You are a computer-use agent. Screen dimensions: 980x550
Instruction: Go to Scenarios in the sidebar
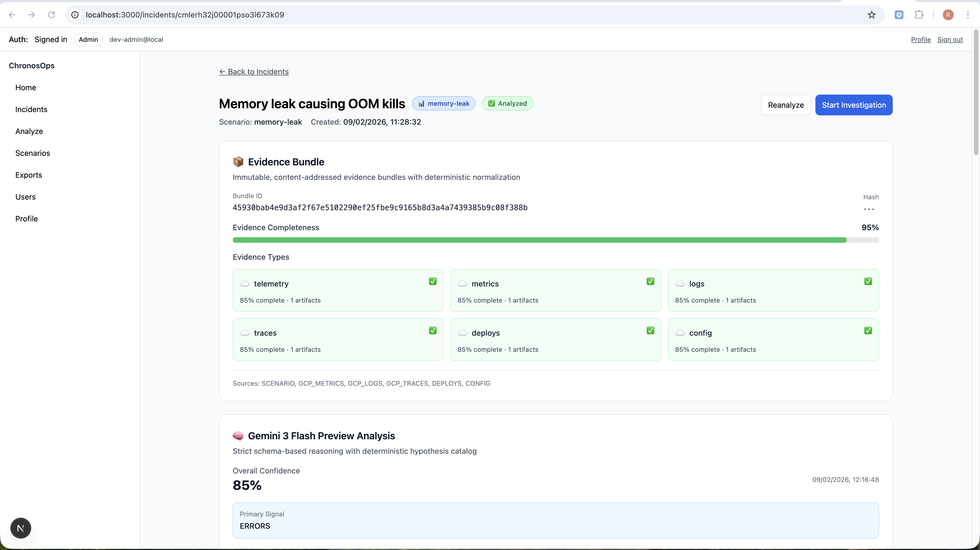(32, 153)
